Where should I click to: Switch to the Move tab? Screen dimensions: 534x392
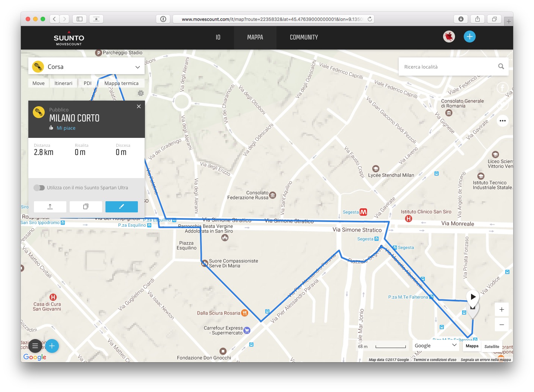coord(38,83)
